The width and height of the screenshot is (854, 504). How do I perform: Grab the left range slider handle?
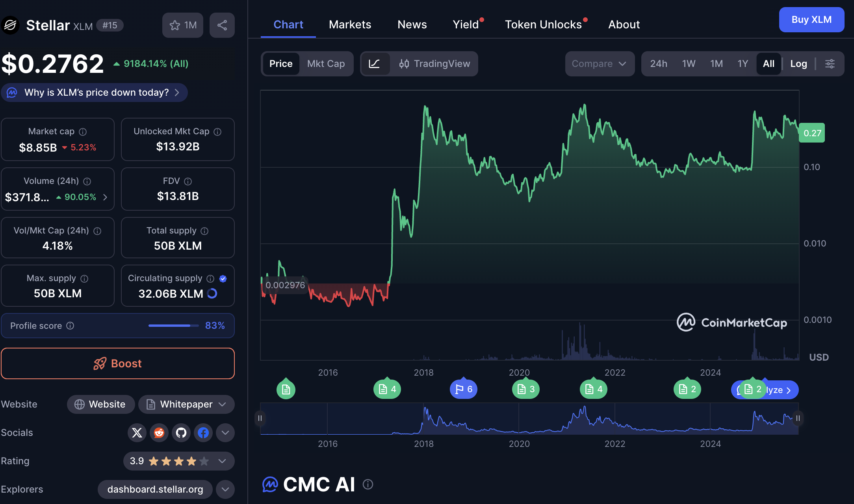pos(260,418)
